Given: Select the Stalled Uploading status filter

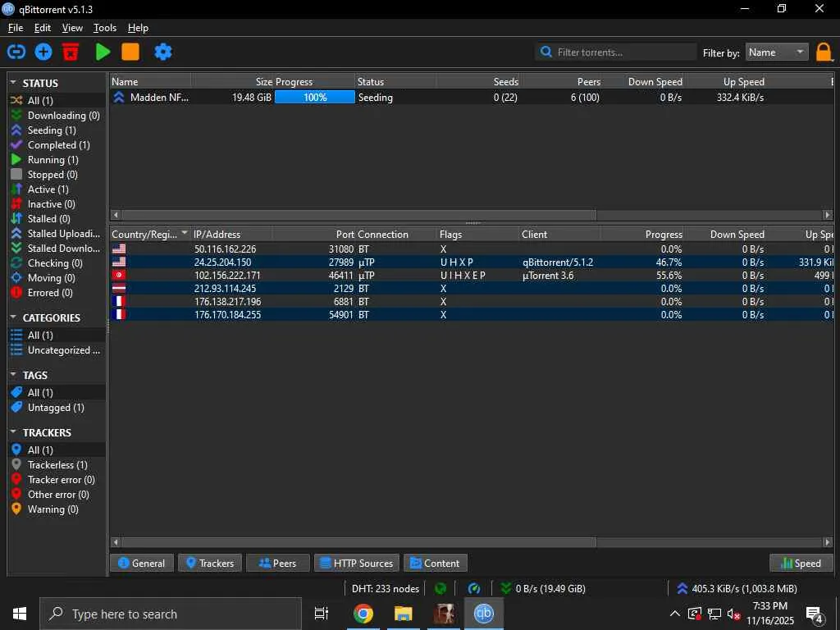Looking at the screenshot, I should (57, 234).
